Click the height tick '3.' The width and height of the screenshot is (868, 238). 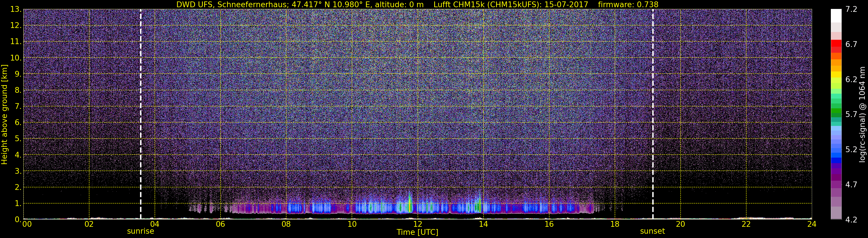(18, 171)
